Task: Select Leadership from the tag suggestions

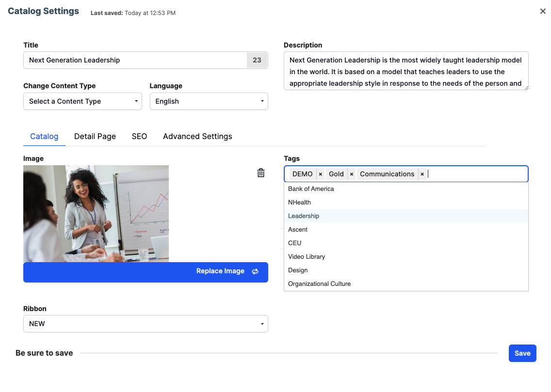Action: [x=304, y=216]
